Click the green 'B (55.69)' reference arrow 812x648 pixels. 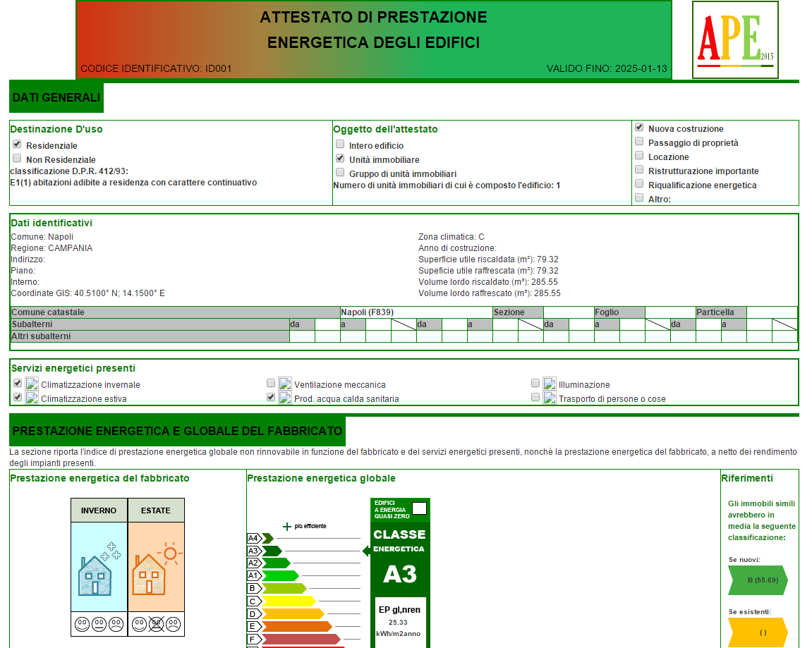[x=758, y=580]
